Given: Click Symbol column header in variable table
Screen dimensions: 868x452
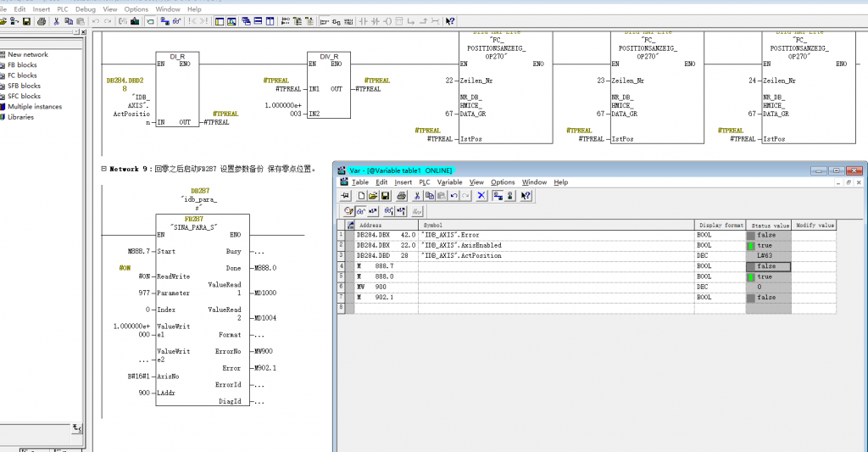Looking at the screenshot, I should coord(556,225).
